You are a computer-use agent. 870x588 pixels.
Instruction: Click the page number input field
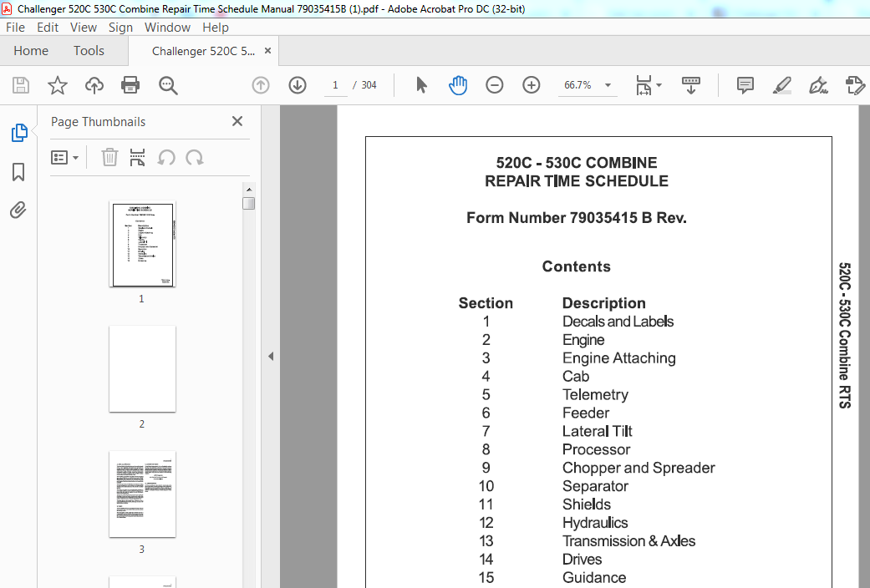coord(335,85)
